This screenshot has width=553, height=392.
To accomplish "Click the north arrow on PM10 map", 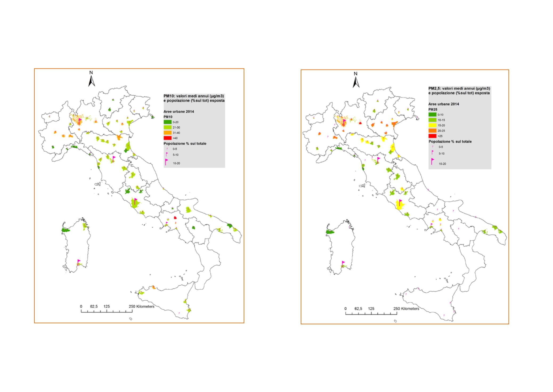I will click(92, 80).
